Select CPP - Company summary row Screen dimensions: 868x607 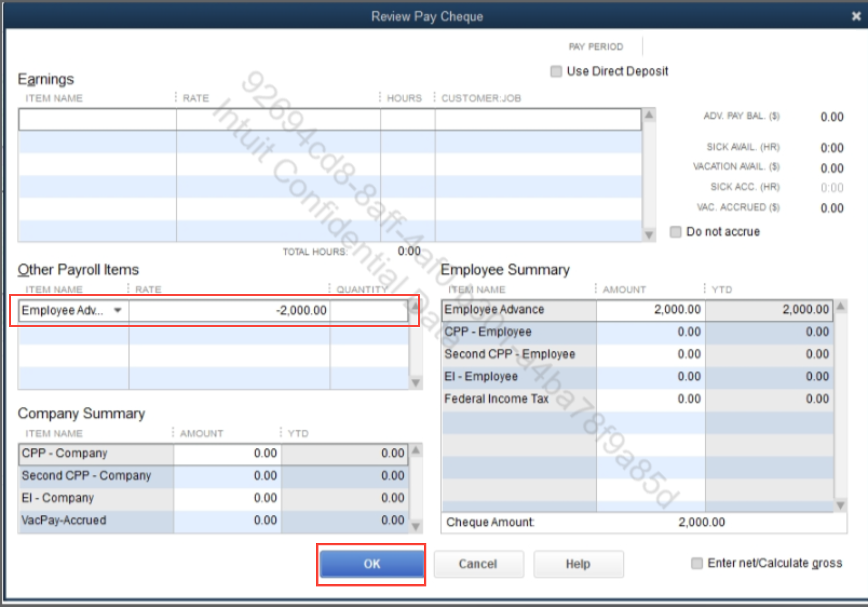[x=64, y=453]
